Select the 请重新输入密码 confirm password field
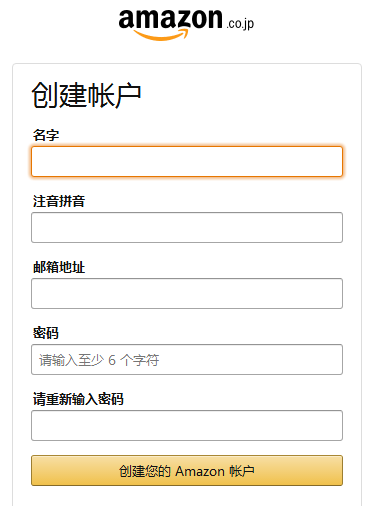 pos(187,425)
